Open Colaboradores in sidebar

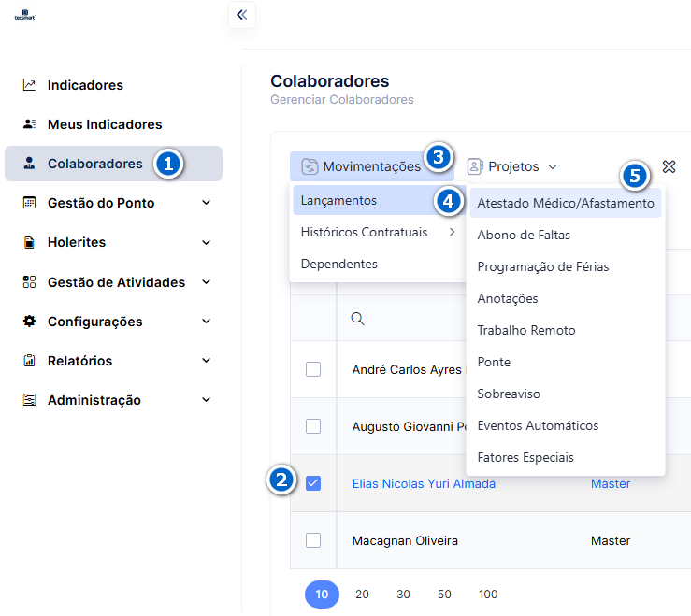pyautogui.click(x=113, y=164)
